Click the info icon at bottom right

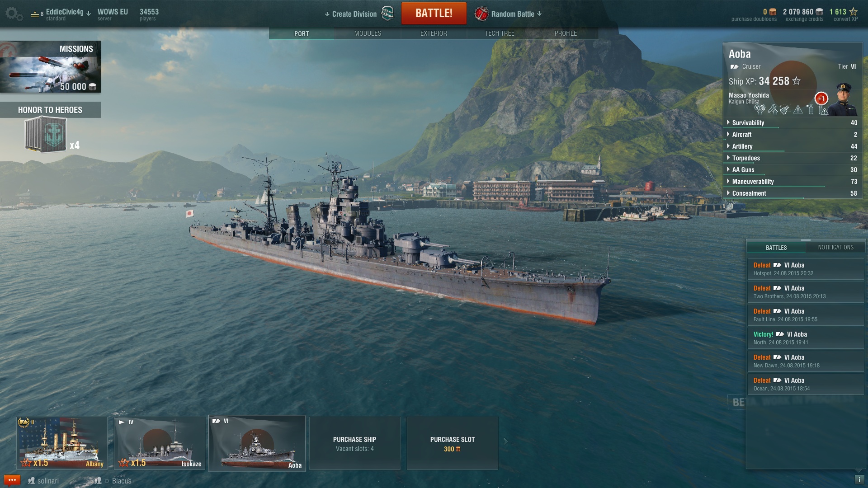coord(859,480)
